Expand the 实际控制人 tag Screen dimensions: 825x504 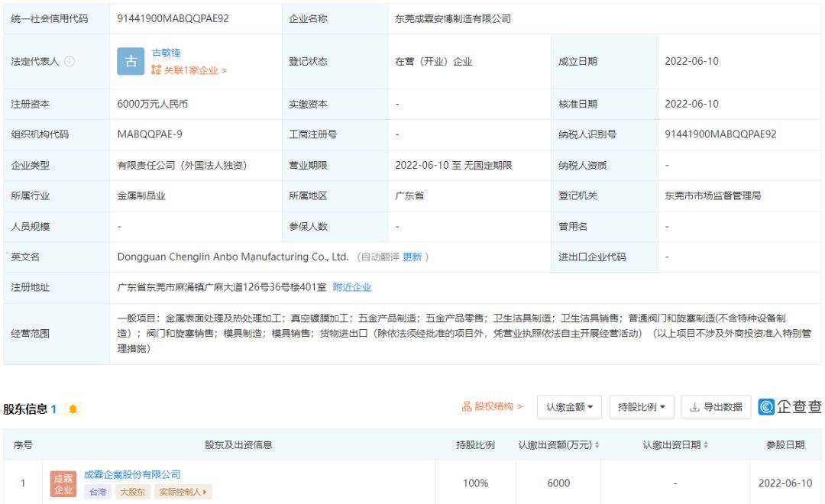click(x=183, y=492)
